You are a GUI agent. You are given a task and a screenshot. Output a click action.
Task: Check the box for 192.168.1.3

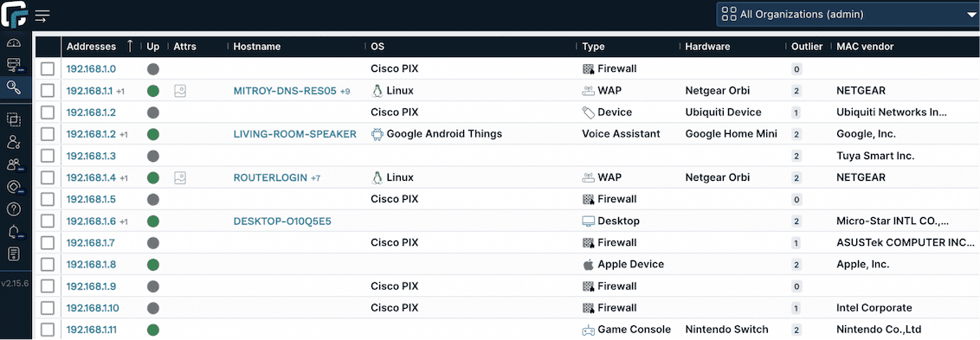tap(48, 156)
